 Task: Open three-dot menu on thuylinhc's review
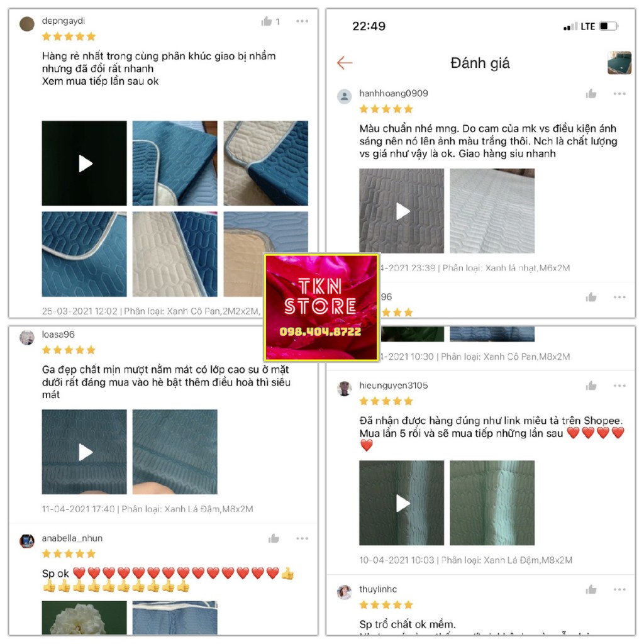pyautogui.click(x=619, y=589)
